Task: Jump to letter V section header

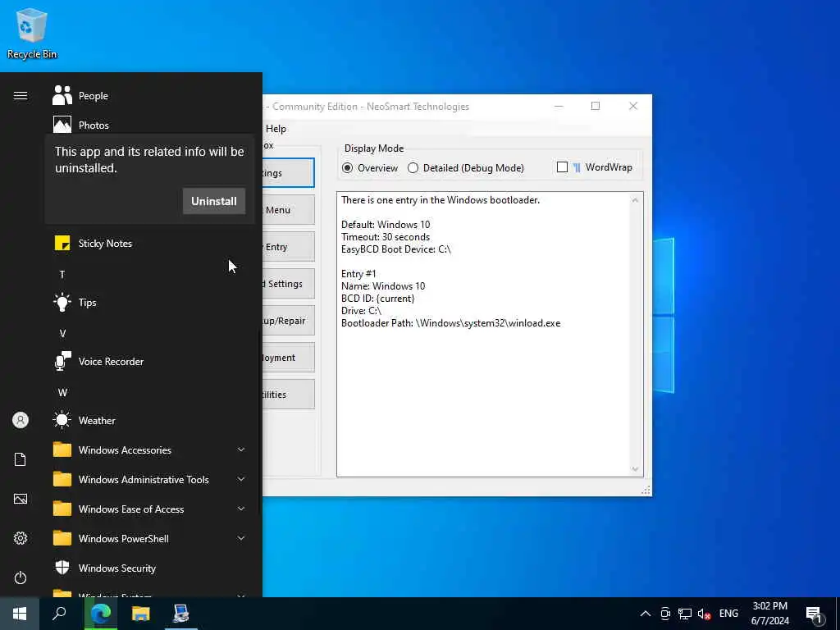Action: tap(62, 333)
